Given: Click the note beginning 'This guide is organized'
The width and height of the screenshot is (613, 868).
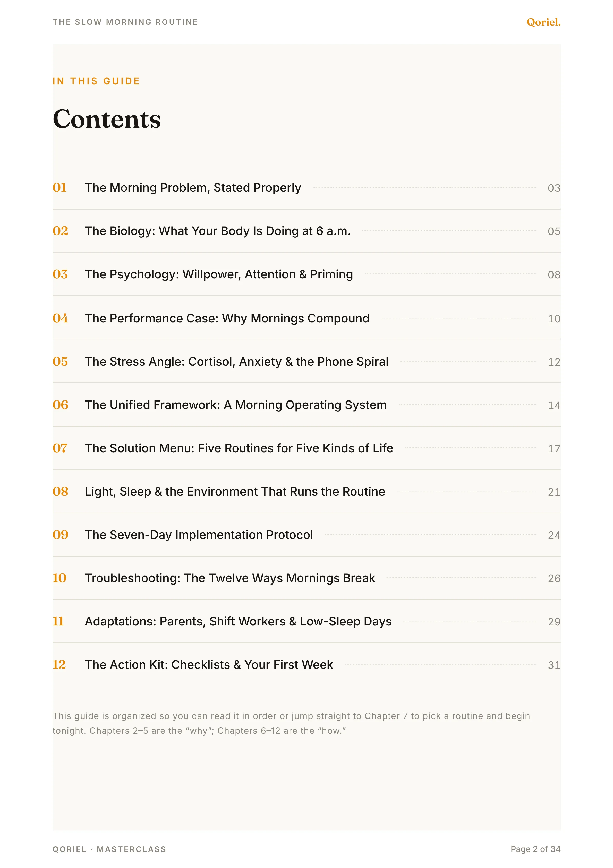Looking at the screenshot, I should tap(291, 723).
